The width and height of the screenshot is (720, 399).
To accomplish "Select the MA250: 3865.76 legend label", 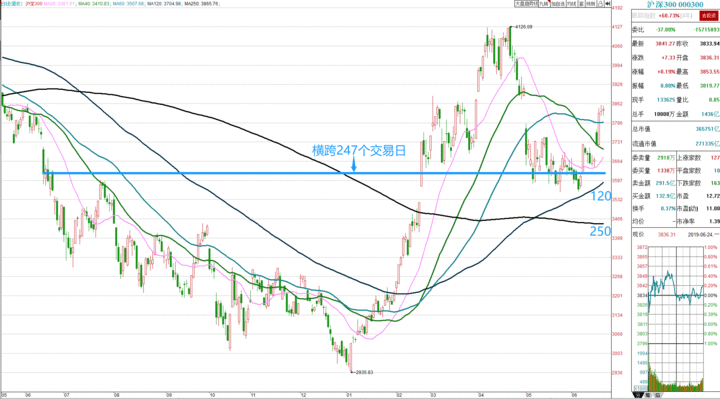I will click(x=201, y=4).
